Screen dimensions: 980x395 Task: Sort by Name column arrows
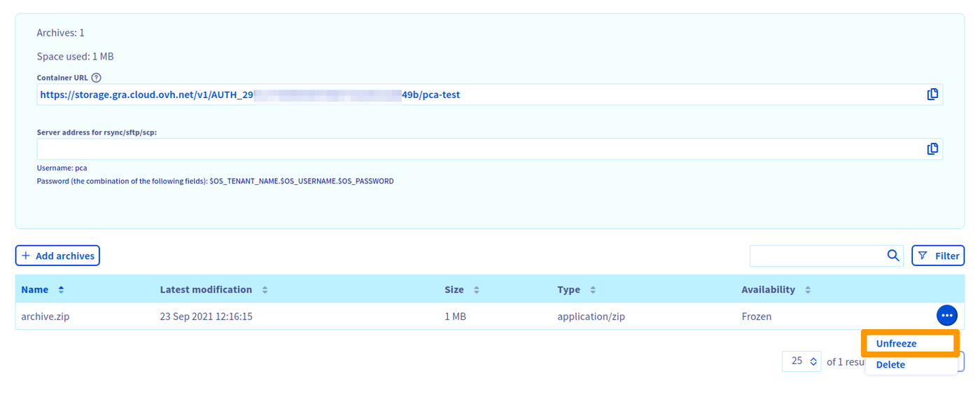tap(61, 290)
